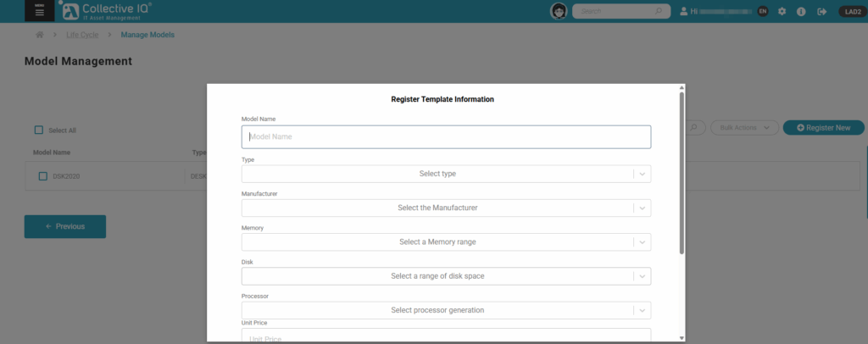The height and width of the screenshot is (344, 868).
Task: Click the logout arrow icon
Action: tap(821, 11)
